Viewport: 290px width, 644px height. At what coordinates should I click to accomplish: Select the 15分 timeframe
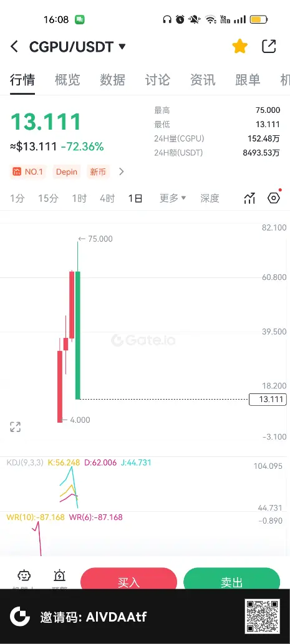pyautogui.click(x=49, y=198)
